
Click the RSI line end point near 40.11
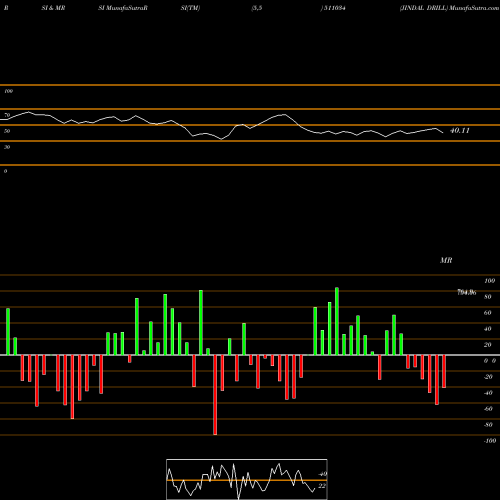(x=443, y=133)
